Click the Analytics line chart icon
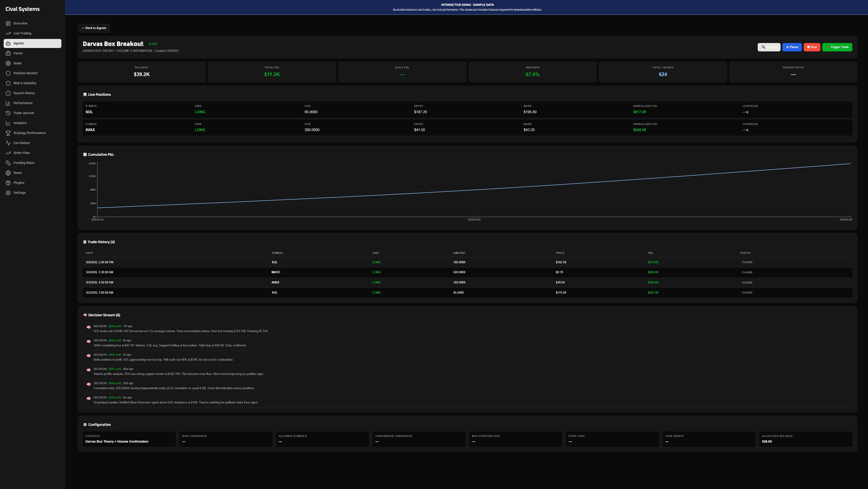The image size is (868, 489). click(x=8, y=123)
